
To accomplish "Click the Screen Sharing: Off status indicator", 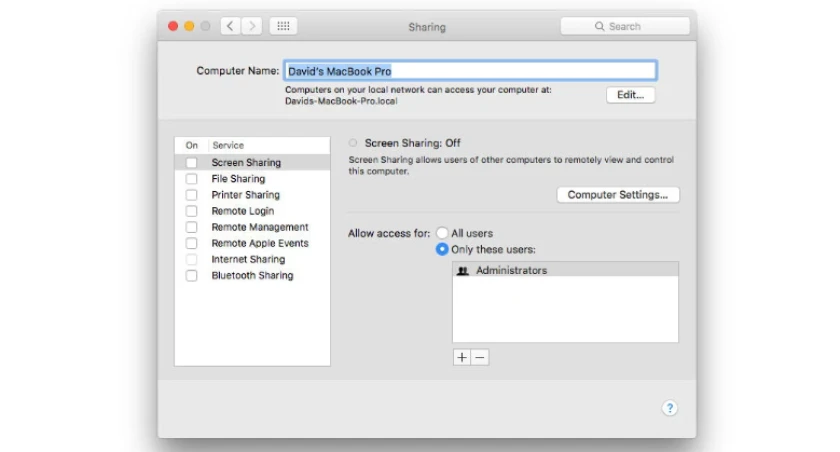I will [x=352, y=143].
